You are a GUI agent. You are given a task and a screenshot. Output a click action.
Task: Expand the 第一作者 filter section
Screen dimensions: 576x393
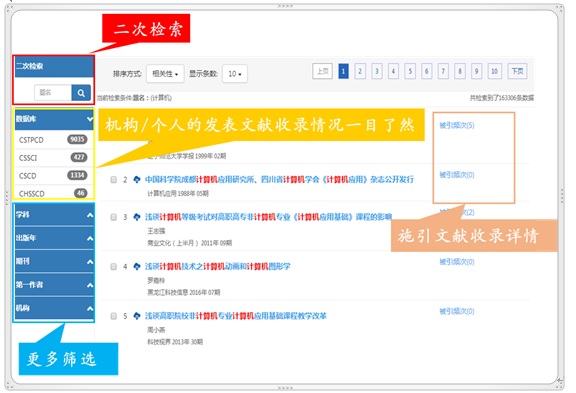(x=54, y=285)
